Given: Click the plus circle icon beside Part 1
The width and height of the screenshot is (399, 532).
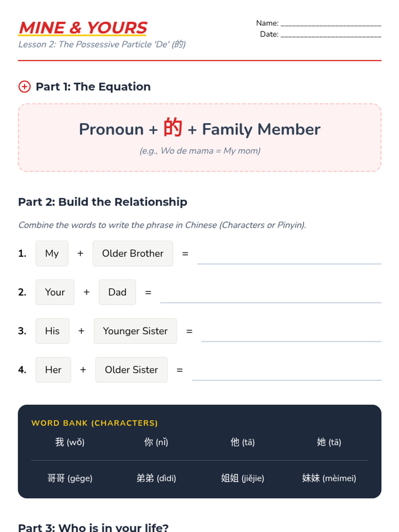Looking at the screenshot, I should pyautogui.click(x=24, y=86).
